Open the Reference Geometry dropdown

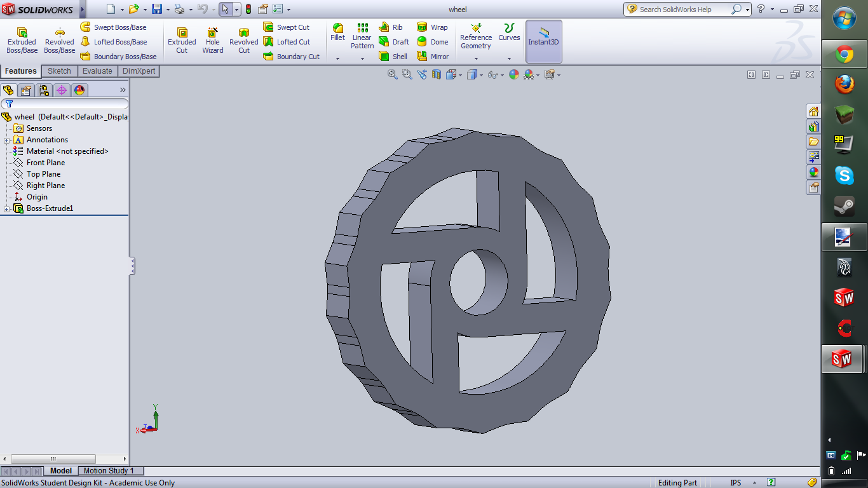coord(475,58)
